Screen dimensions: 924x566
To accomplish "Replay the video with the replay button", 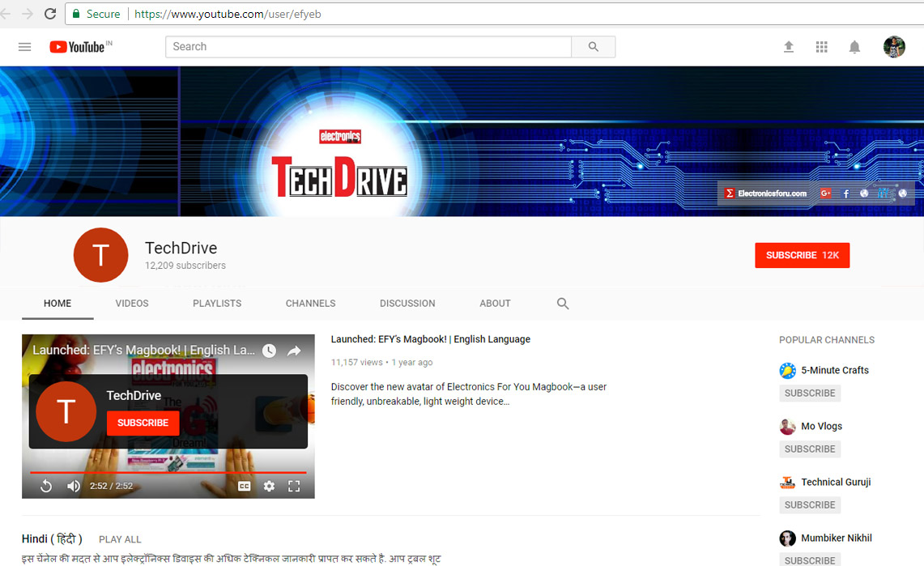I will point(46,486).
